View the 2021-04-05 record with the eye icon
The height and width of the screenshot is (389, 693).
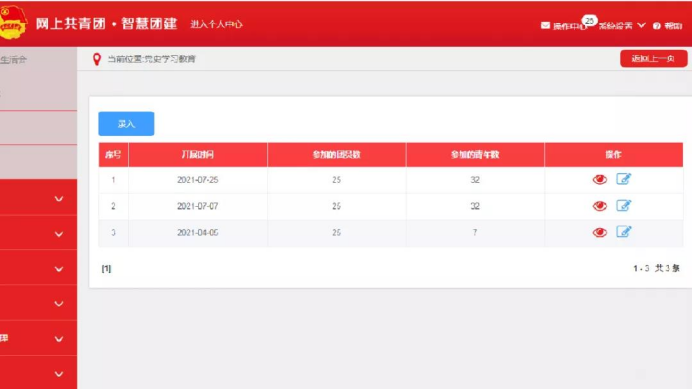tap(599, 233)
